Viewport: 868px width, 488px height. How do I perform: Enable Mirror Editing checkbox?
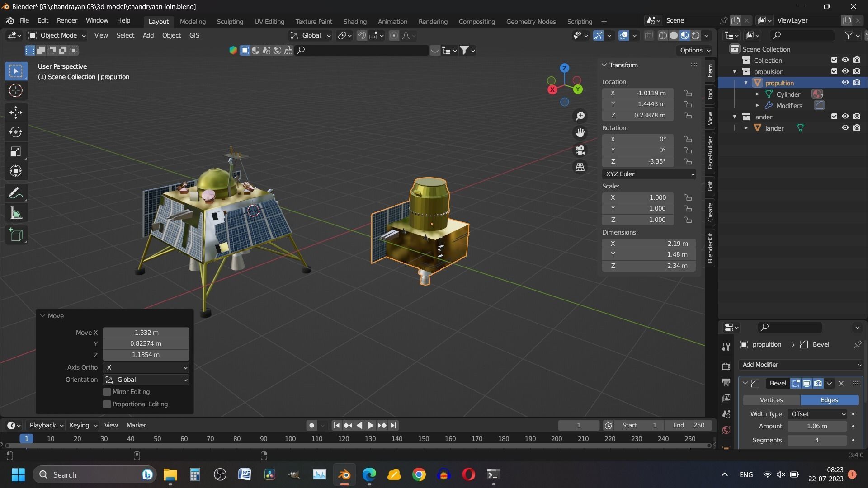coord(107,392)
